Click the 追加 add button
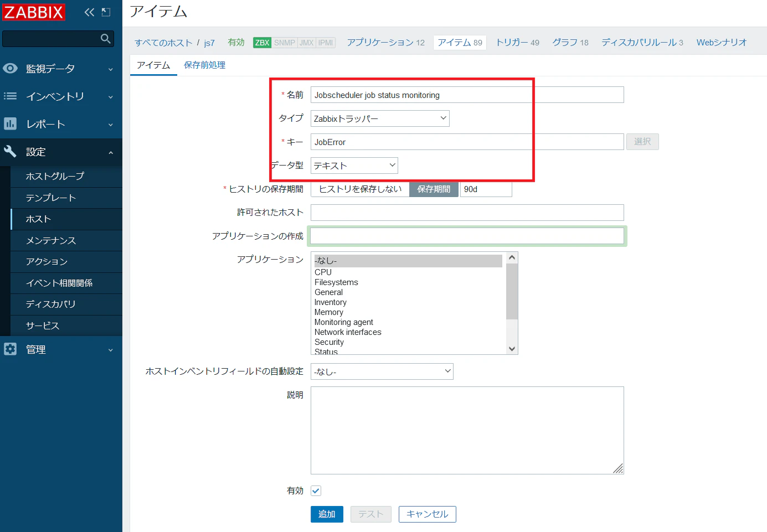The width and height of the screenshot is (767, 532). 327,514
